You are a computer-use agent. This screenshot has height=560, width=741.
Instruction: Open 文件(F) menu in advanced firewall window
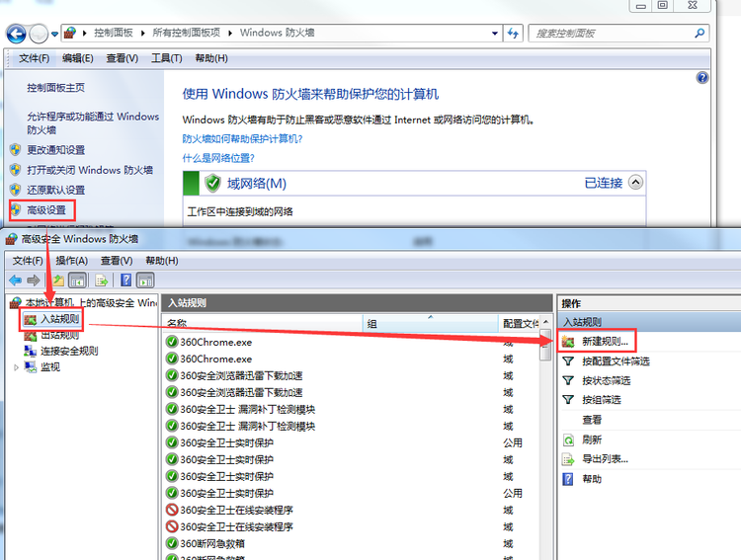pyautogui.click(x=28, y=261)
